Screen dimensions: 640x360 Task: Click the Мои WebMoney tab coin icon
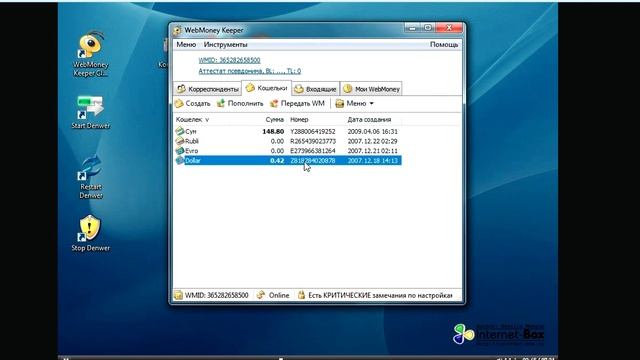[x=347, y=89]
